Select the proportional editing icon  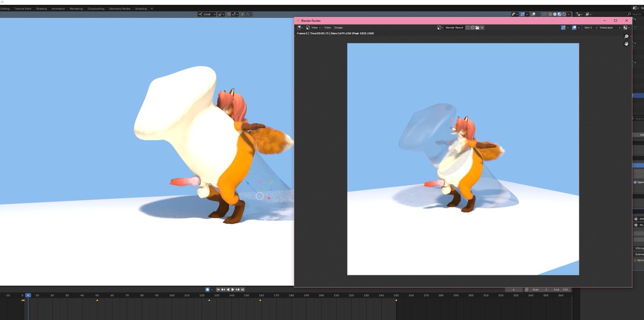coord(243,14)
